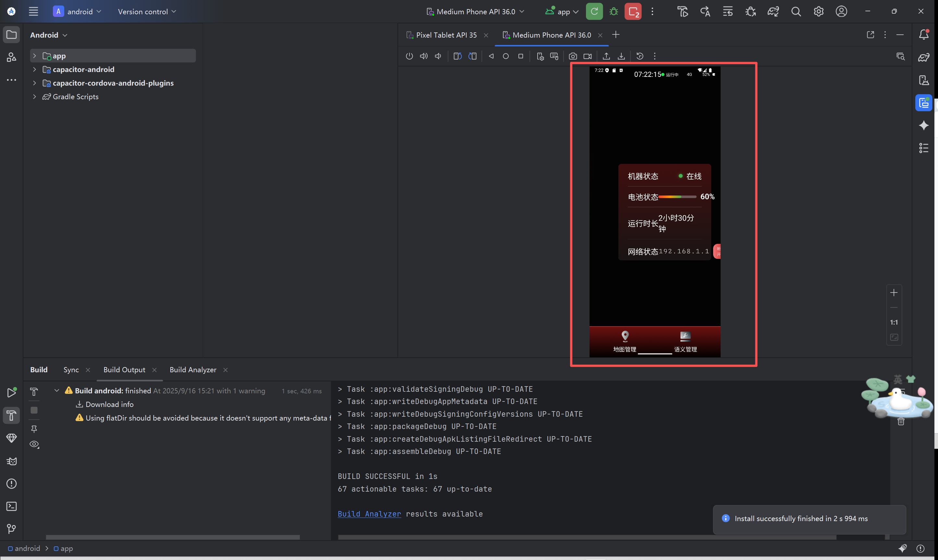
Task: Rotate the emulator counterclockwise
Action: (457, 56)
